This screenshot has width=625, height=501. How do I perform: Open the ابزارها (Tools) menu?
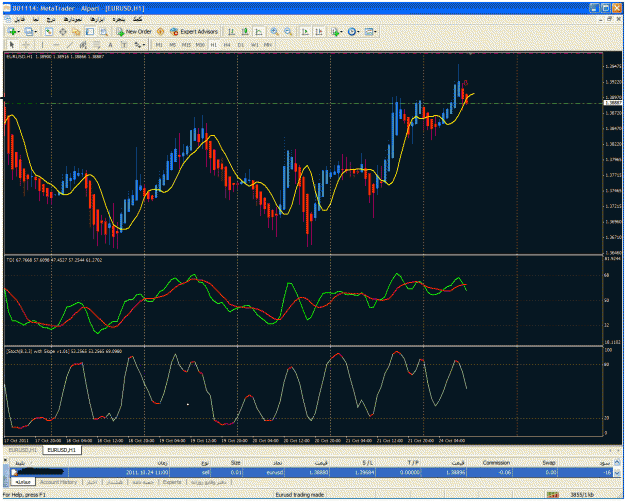click(x=96, y=19)
